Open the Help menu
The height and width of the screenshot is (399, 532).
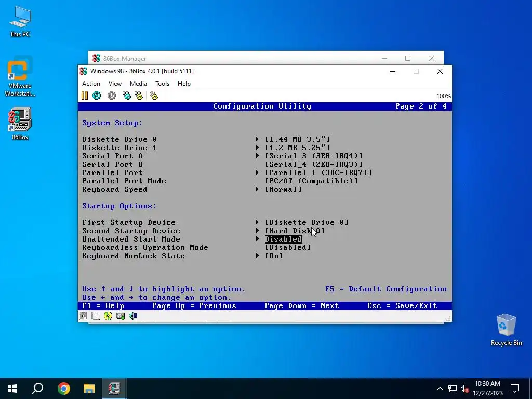pyautogui.click(x=184, y=84)
